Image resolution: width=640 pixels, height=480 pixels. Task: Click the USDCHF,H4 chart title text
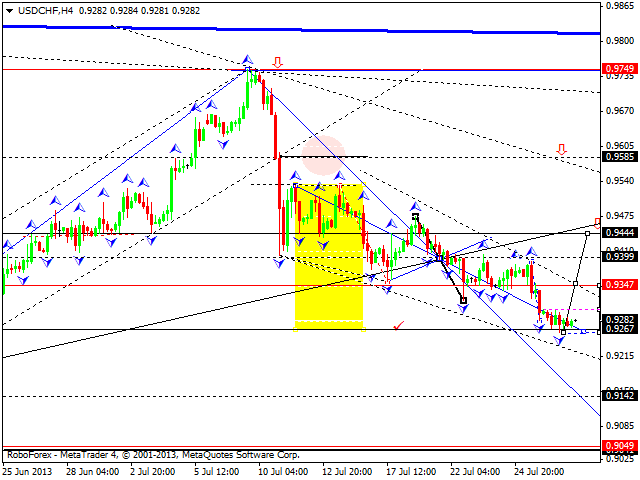(46, 9)
